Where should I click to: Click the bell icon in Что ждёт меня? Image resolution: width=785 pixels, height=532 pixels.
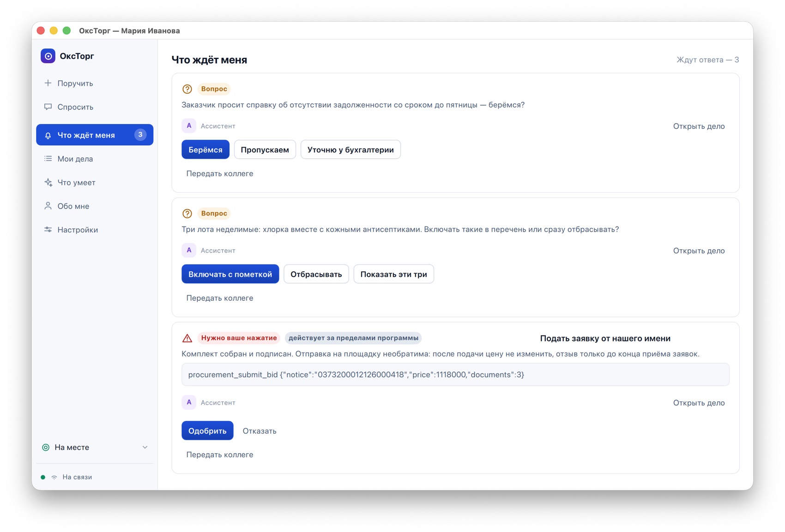pos(48,135)
